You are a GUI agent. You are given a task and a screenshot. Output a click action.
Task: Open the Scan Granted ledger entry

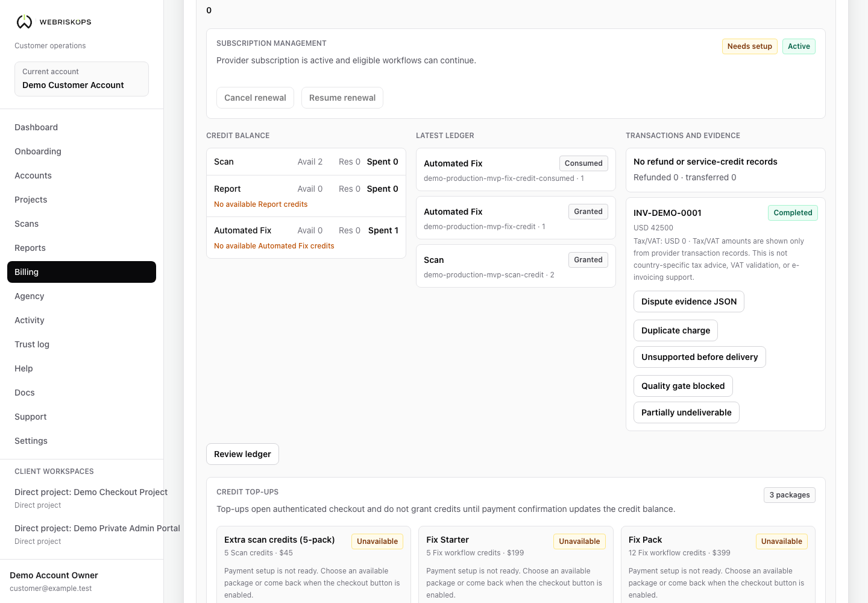tap(516, 266)
